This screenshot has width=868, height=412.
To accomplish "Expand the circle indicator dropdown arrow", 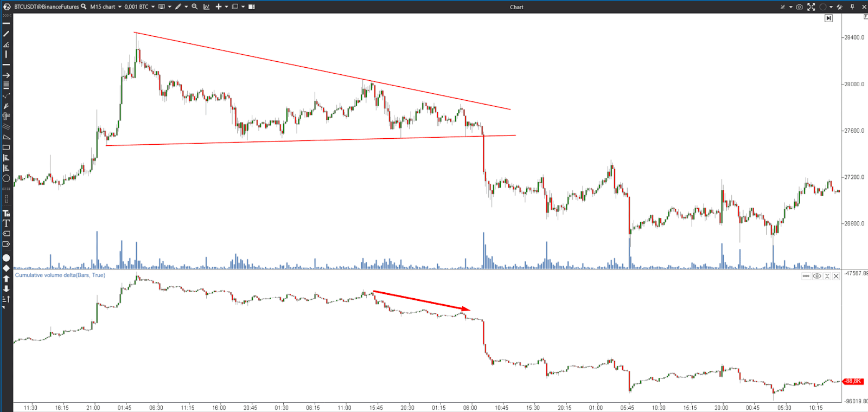I will click(x=831, y=7).
